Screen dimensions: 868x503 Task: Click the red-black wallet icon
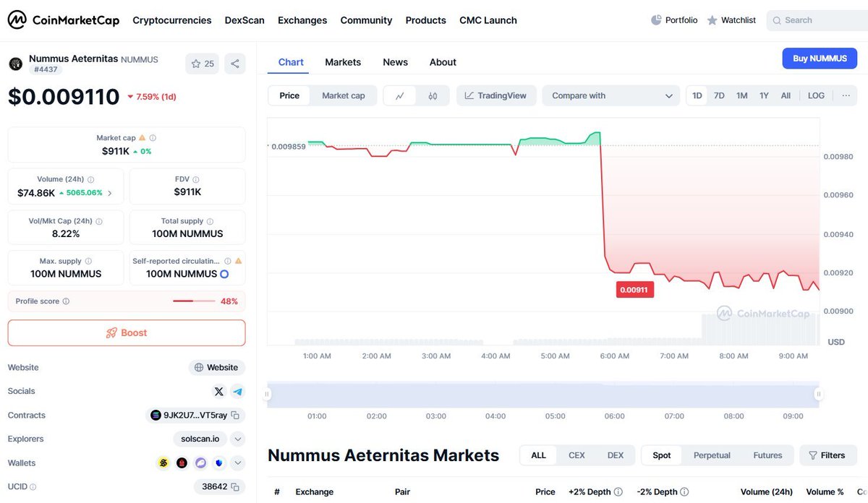[x=182, y=463]
